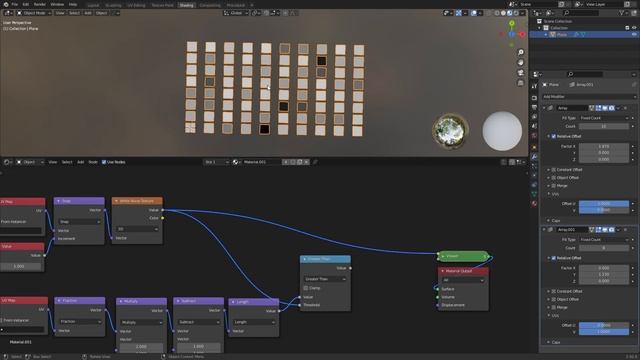640x360 pixels.
Task: Toggle Array modifier edit mode display icon
Action: pyautogui.click(x=598, y=108)
